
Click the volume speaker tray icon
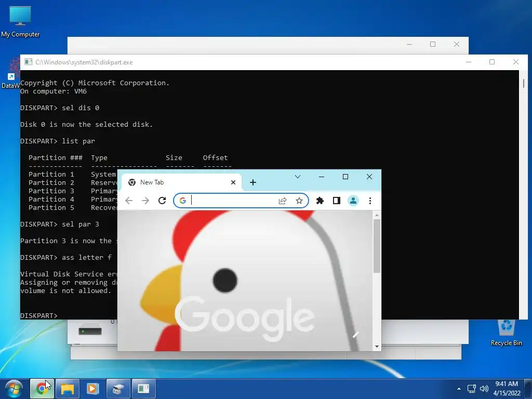pos(484,389)
